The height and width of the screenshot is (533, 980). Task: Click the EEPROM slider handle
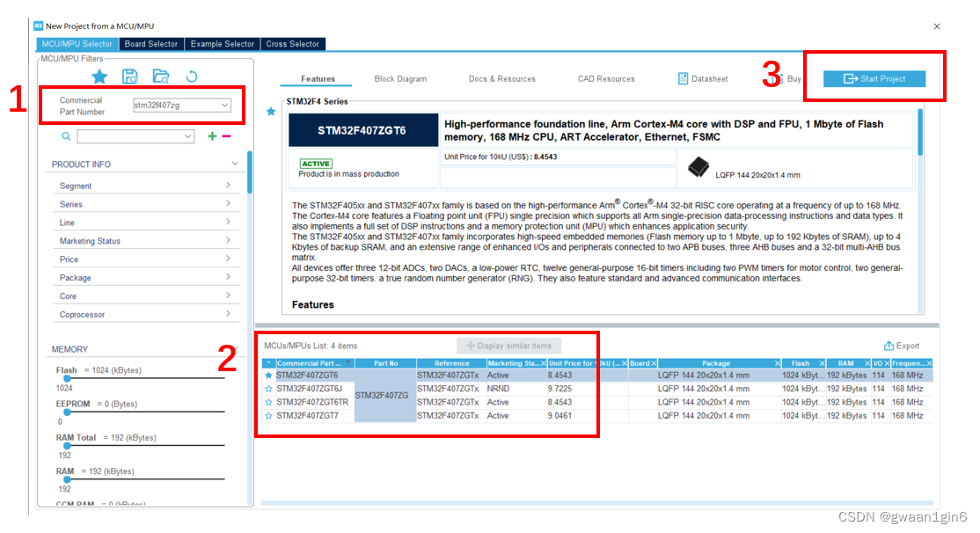tap(67, 413)
